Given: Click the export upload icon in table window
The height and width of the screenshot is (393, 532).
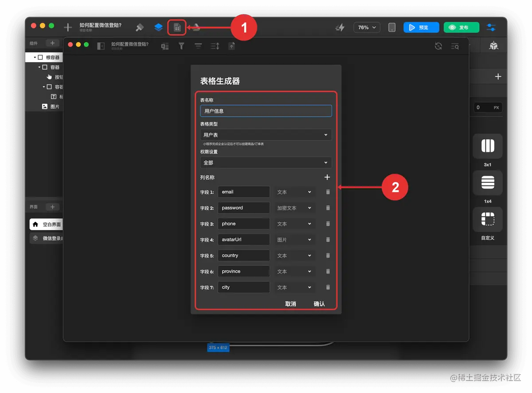Looking at the screenshot, I should 231,46.
